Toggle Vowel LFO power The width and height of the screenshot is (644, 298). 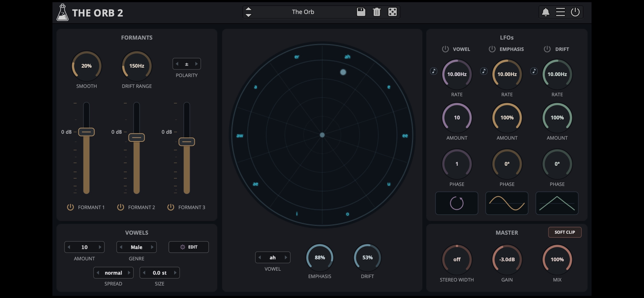[445, 49]
